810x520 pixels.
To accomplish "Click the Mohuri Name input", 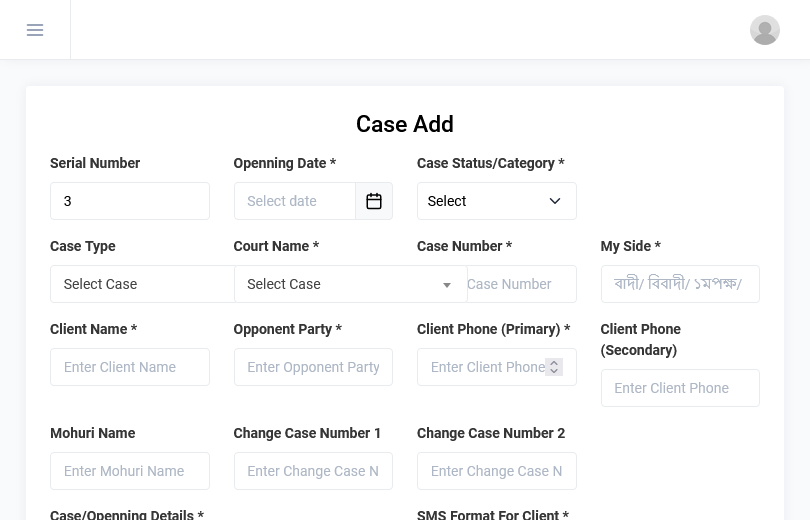I will coord(130,471).
